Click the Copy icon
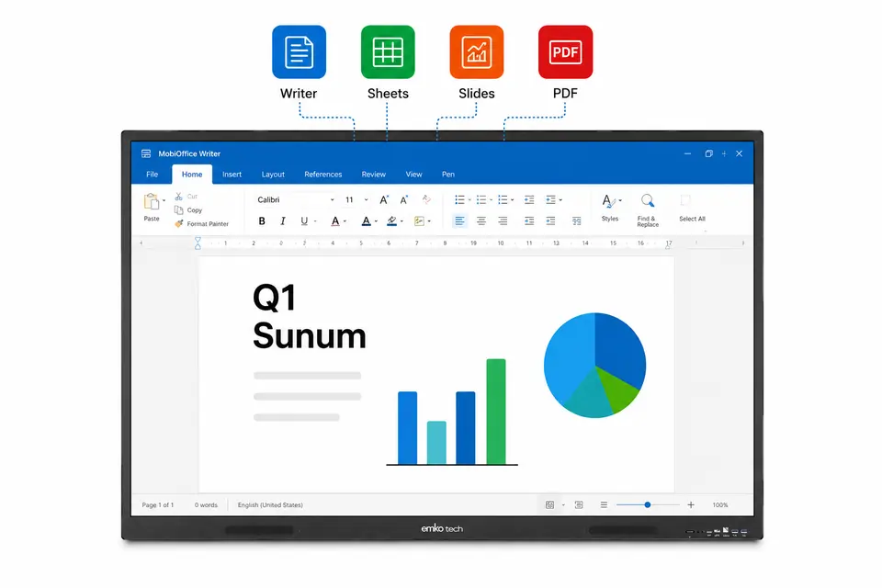Image resolution: width=882 pixels, height=588 pixels. [179, 209]
